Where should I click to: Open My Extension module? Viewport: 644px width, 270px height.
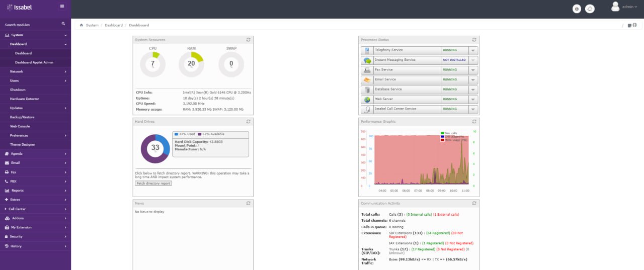coord(35,227)
